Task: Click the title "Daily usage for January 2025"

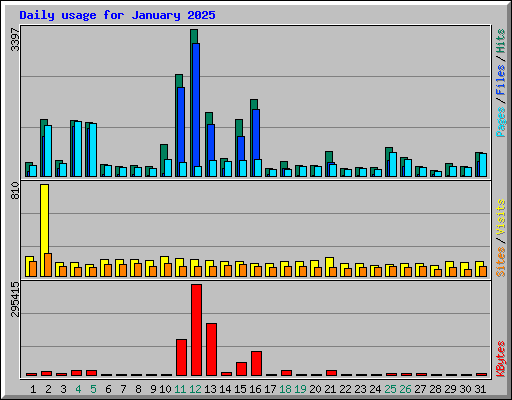Action: (117, 15)
